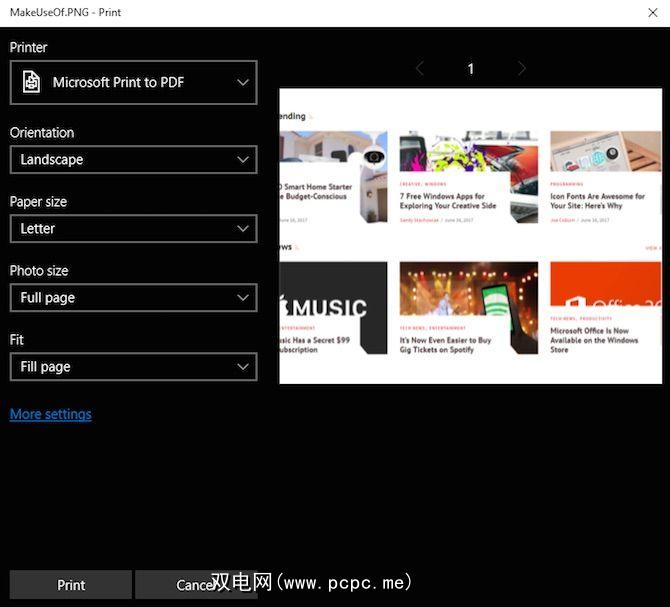Click the printer document icon beside Microsoft Print to PDF

click(x=31, y=82)
